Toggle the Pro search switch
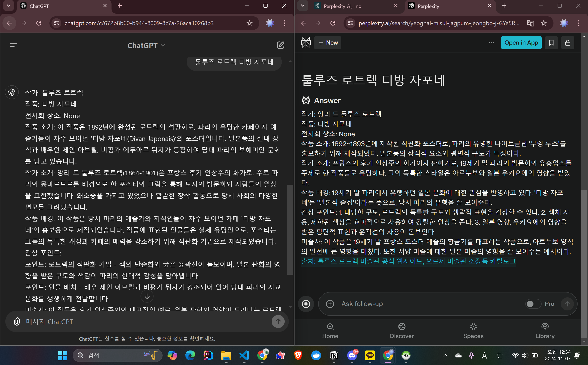 tap(533, 304)
